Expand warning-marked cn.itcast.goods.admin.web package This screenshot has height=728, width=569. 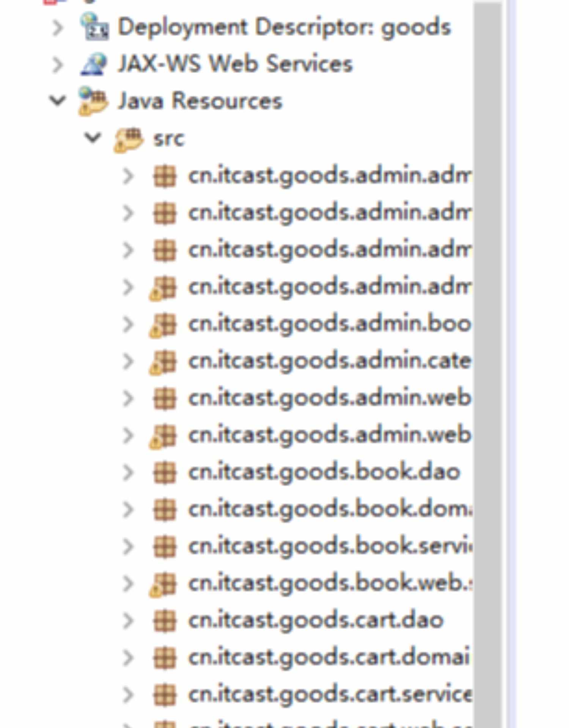[128, 436]
